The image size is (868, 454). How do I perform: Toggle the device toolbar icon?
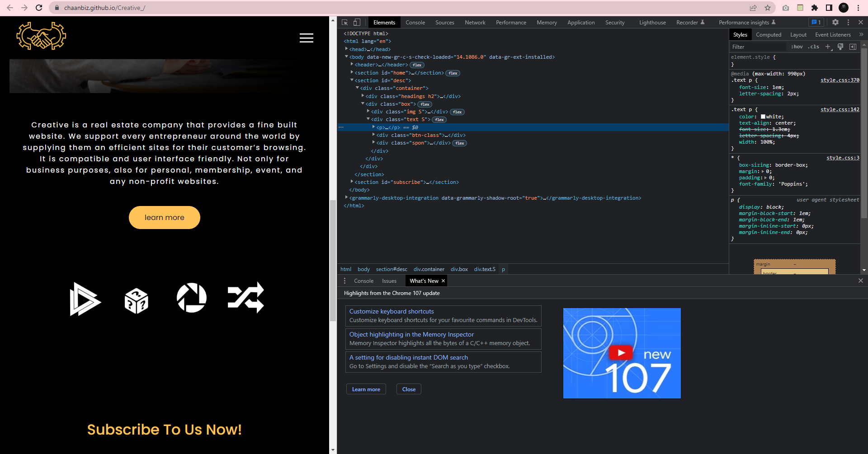[x=357, y=22]
